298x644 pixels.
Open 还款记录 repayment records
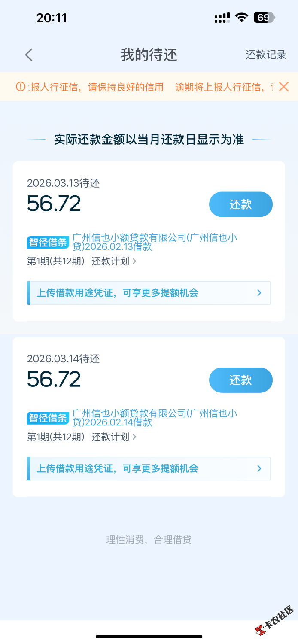coord(266,55)
